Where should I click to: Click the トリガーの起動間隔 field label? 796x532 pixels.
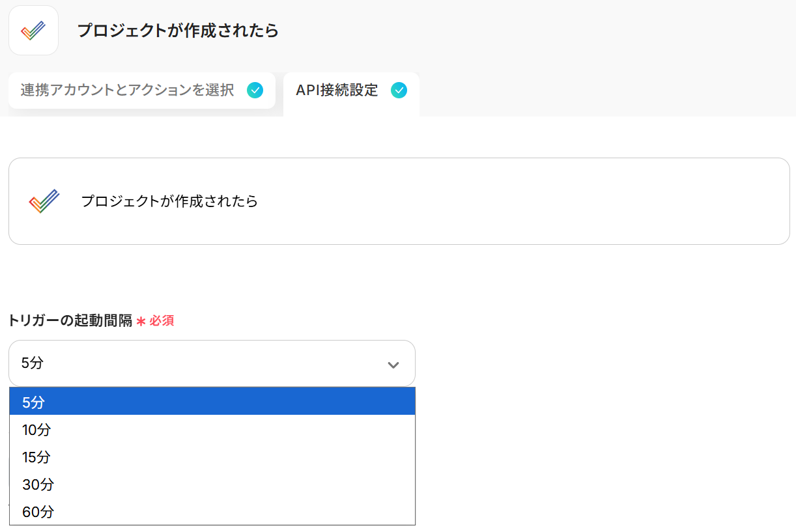[x=70, y=320]
